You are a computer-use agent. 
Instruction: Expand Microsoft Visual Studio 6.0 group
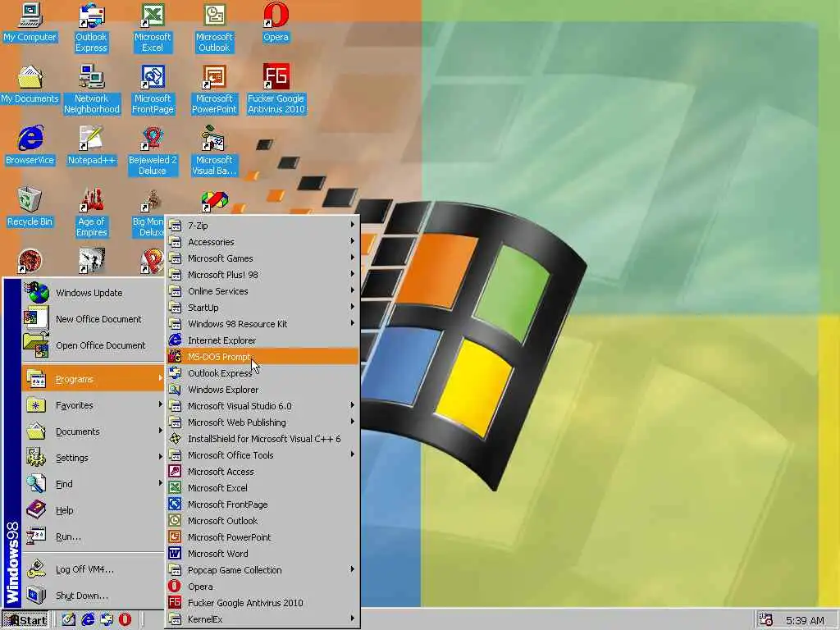point(262,406)
